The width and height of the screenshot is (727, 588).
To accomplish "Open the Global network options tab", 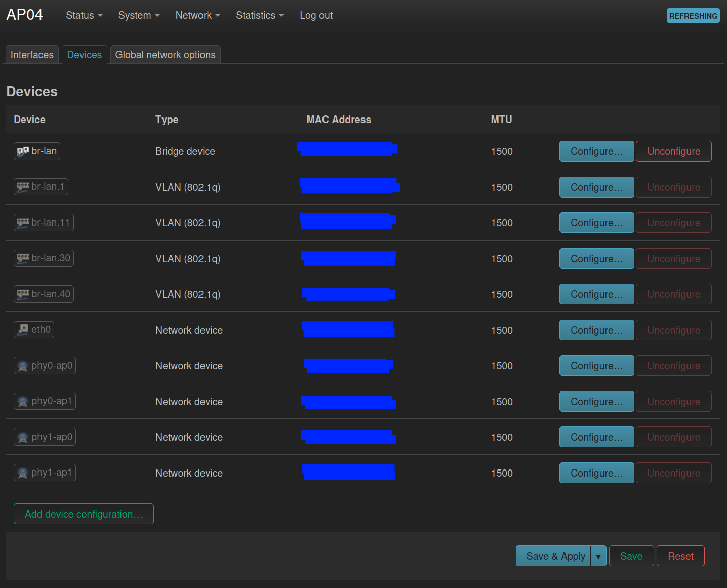I will coord(166,55).
